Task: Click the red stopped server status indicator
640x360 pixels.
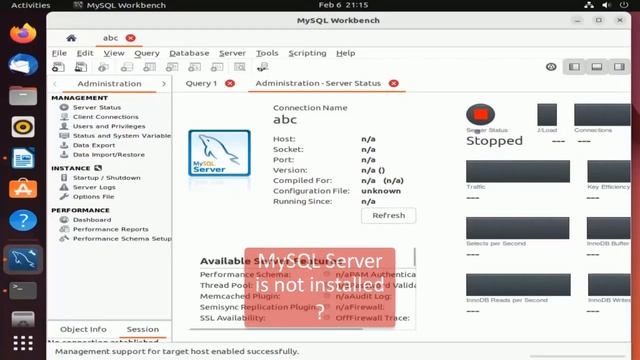Action: click(480, 114)
